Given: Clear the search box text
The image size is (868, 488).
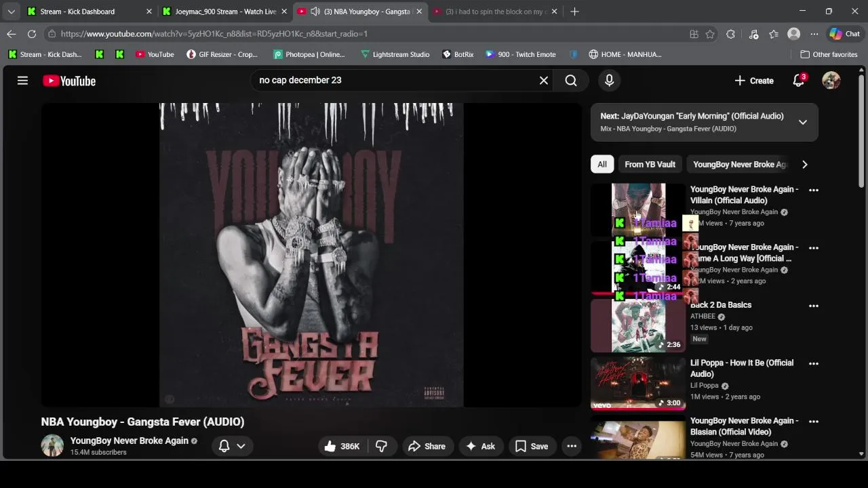Looking at the screenshot, I should (543, 81).
